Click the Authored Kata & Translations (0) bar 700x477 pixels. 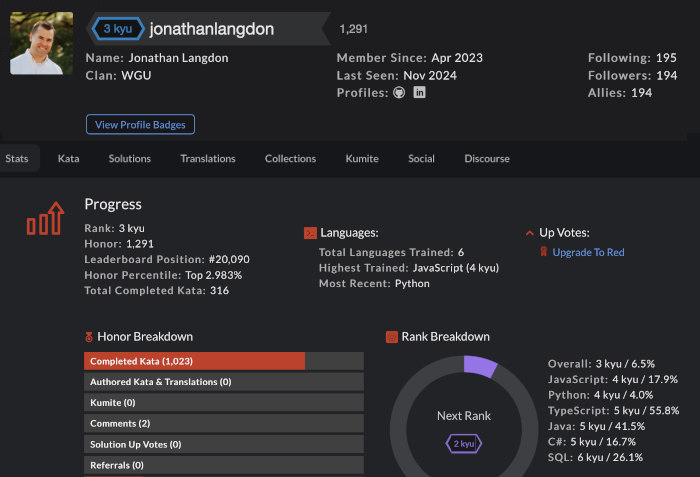[x=224, y=382]
